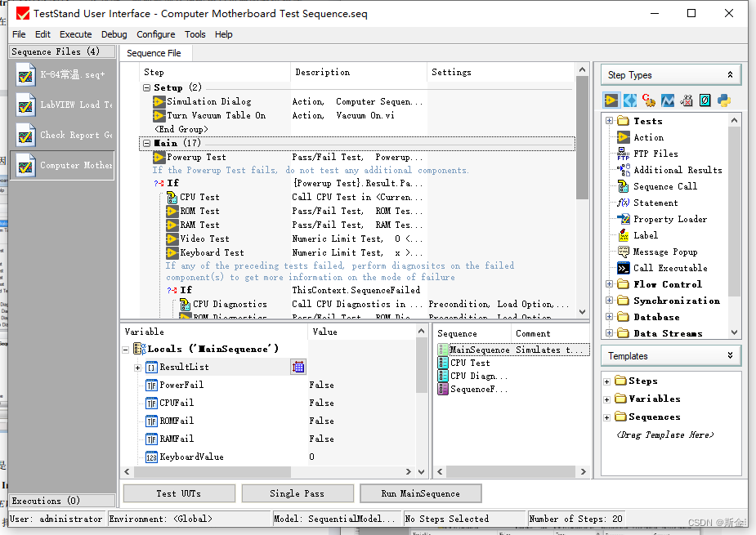756x535 pixels.
Task: Select the K-84 sequence file icon
Action: pos(25,75)
